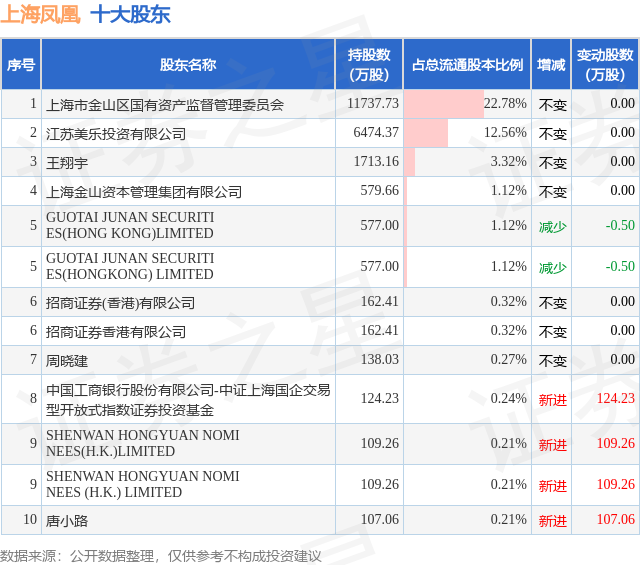This screenshot has height=565, width=640.
Task: Select name ending ES(HONGKONG) LIMITED
Action: [130, 266]
